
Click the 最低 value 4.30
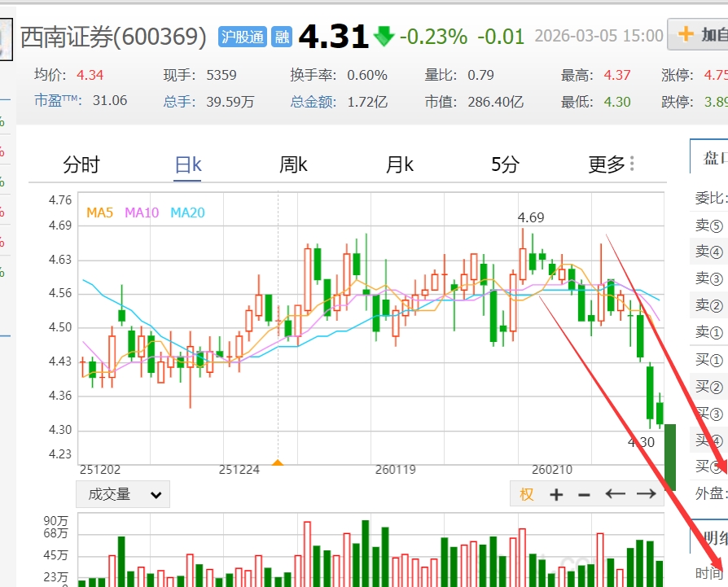(617, 102)
